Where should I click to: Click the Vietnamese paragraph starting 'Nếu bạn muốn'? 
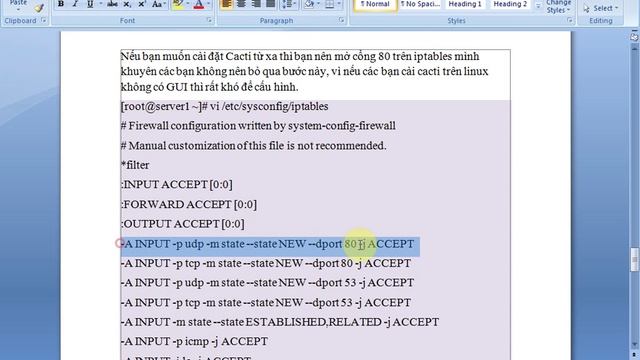point(304,71)
